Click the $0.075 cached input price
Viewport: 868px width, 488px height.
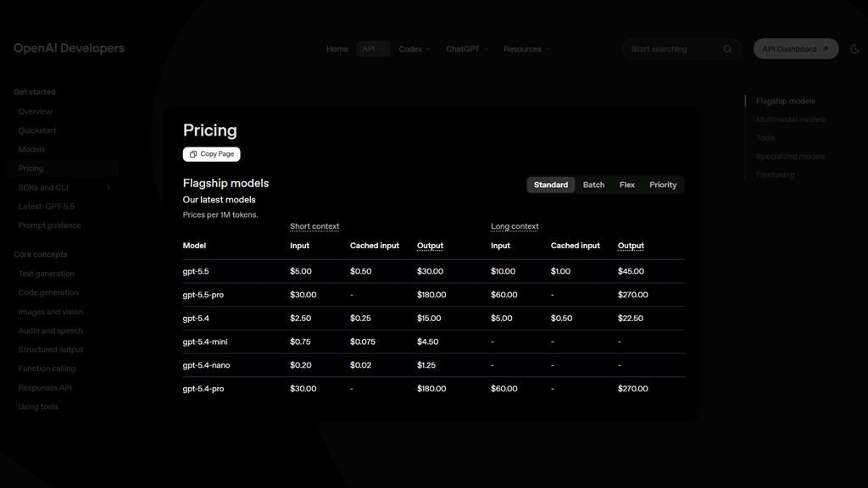tap(363, 342)
